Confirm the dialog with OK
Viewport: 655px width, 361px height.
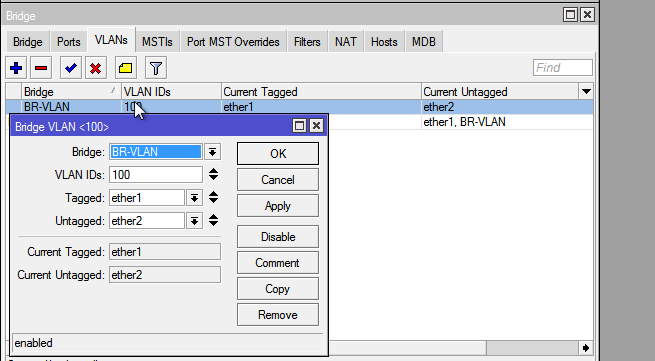point(278,153)
